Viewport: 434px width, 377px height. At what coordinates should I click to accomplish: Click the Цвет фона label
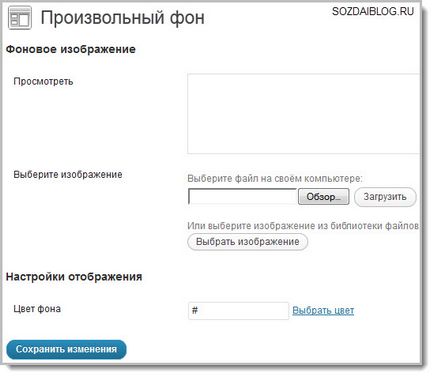point(37,309)
